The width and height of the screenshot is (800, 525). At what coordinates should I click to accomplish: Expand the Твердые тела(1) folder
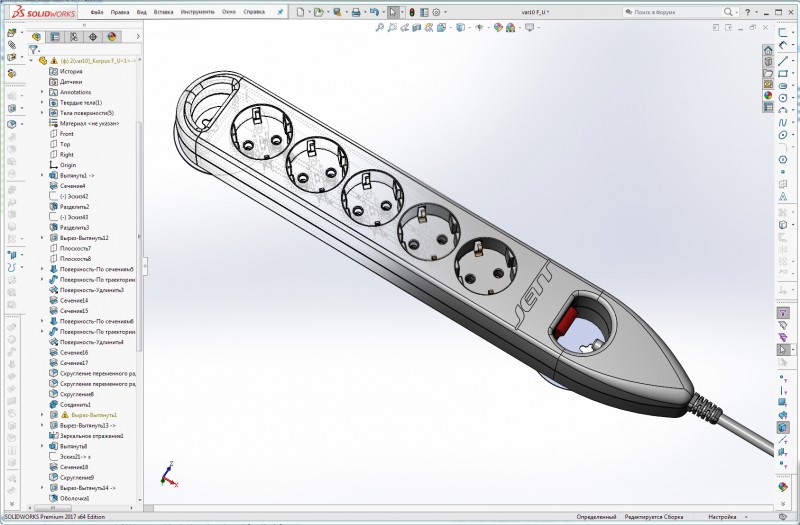(42, 103)
